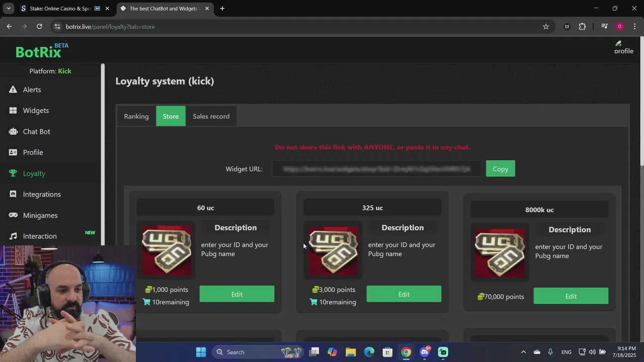Open the profile menu at top right
This screenshot has width=644, height=362.
[x=623, y=48]
